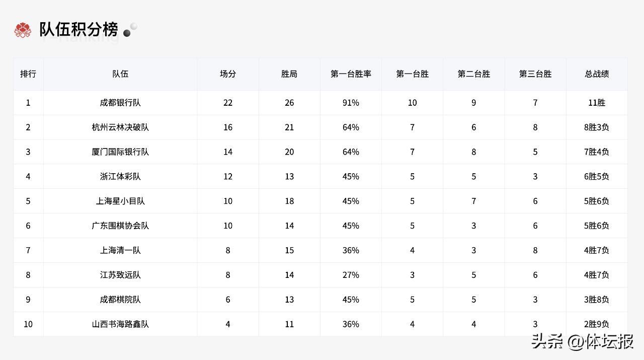Click the red flower logo icon
Screen dimensions: 644x360
tap(23, 30)
